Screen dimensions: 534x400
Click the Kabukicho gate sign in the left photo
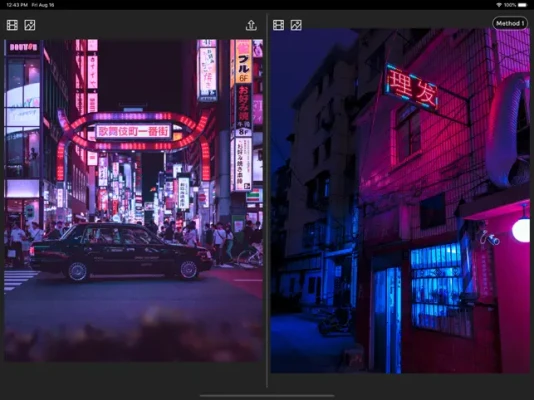click(133, 131)
